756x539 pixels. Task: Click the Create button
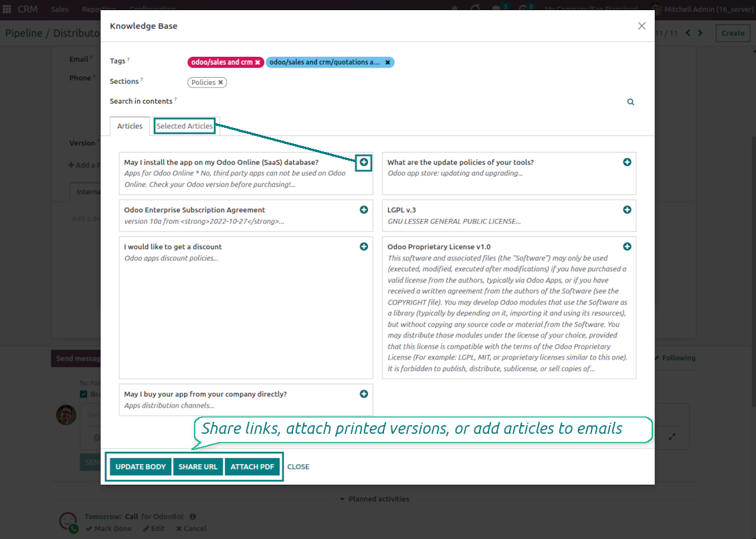(733, 33)
